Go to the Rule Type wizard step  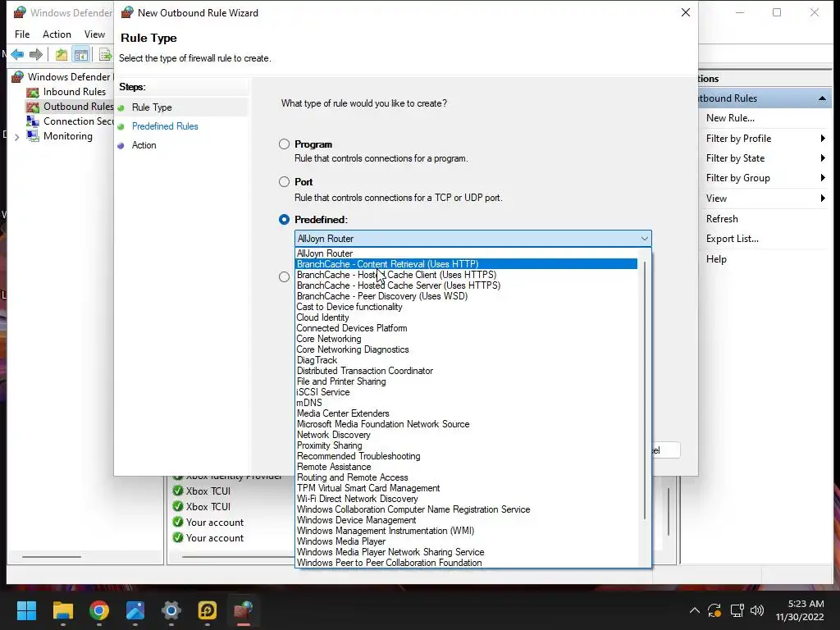tap(152, 107)
